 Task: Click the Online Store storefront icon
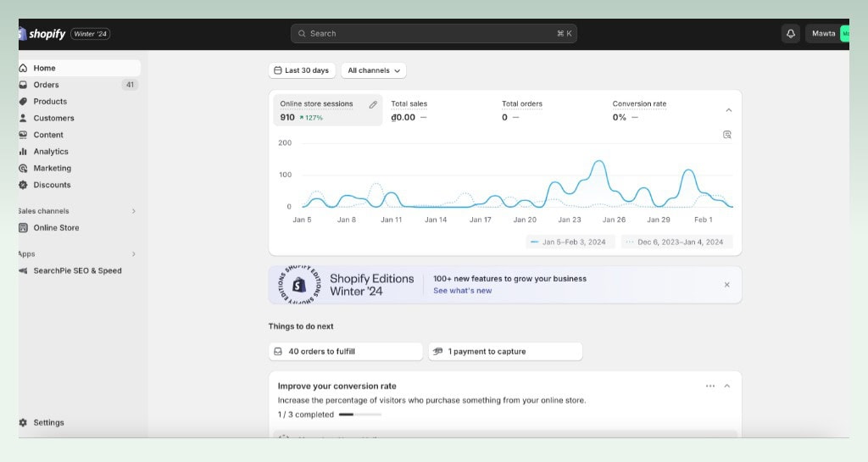click(x=23, y=227)
